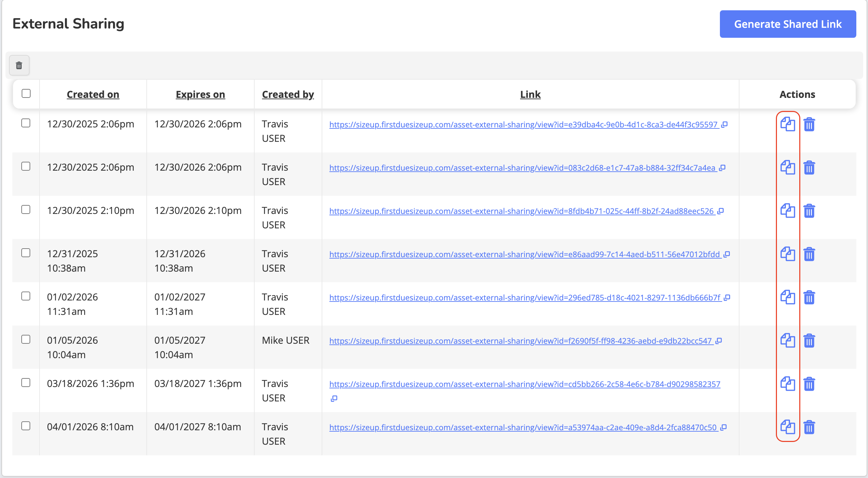Check the row created 12/31/2025 10:38am

tap(26, 253)
